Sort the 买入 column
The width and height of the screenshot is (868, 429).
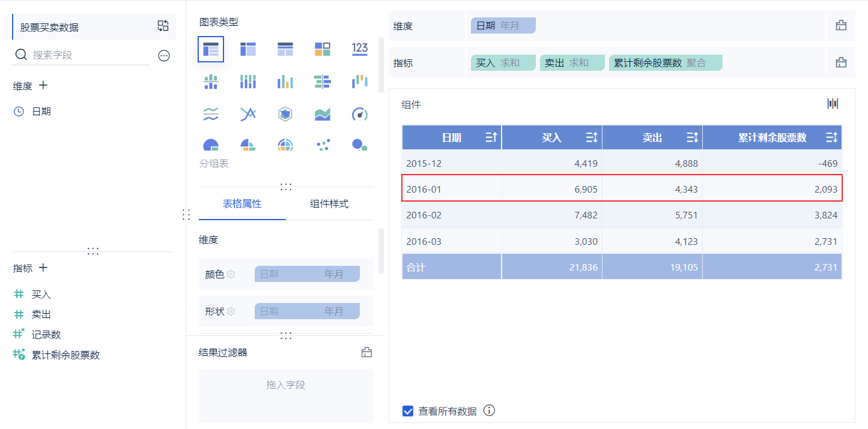(x=591, y=138)
